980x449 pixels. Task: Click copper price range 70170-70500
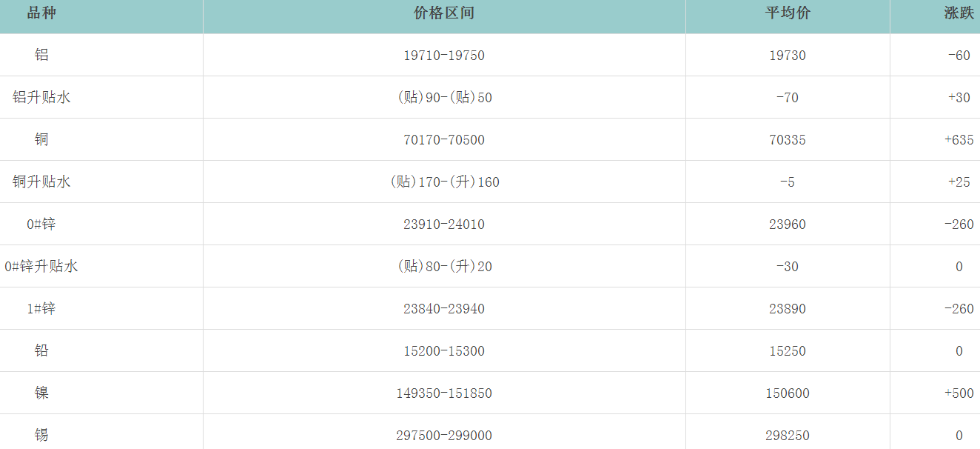pyautogui.click(x=444, y=140)
